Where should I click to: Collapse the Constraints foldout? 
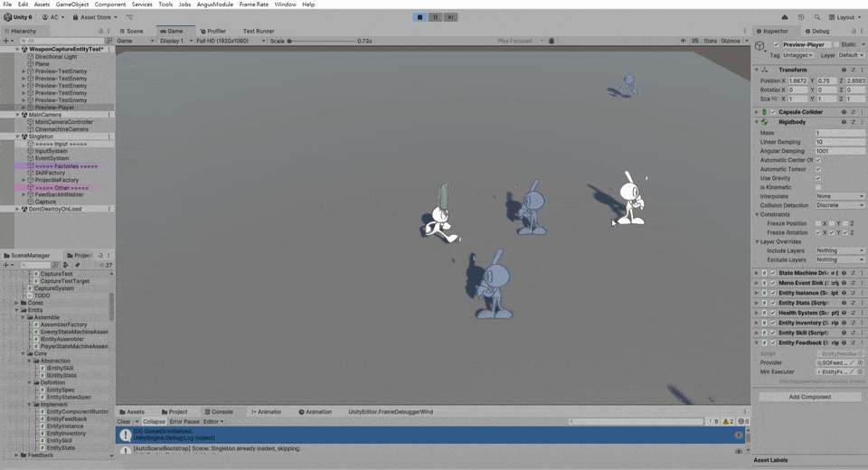click(x=757, y=214)
